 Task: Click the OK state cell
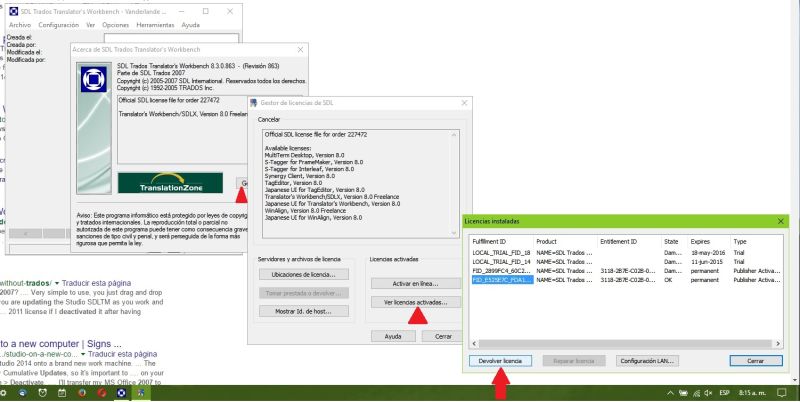(668, 280)
